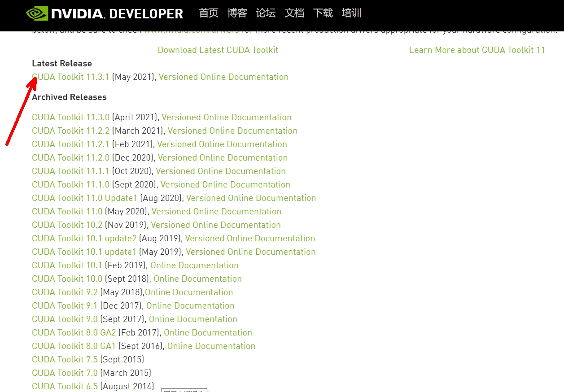
Task: Select the Latest Release heading text
Action: (x=62, y=63)
